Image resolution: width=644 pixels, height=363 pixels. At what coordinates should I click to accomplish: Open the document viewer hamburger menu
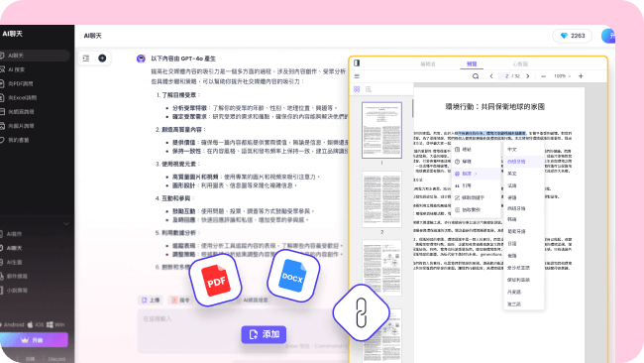click(x=357, y=76)
